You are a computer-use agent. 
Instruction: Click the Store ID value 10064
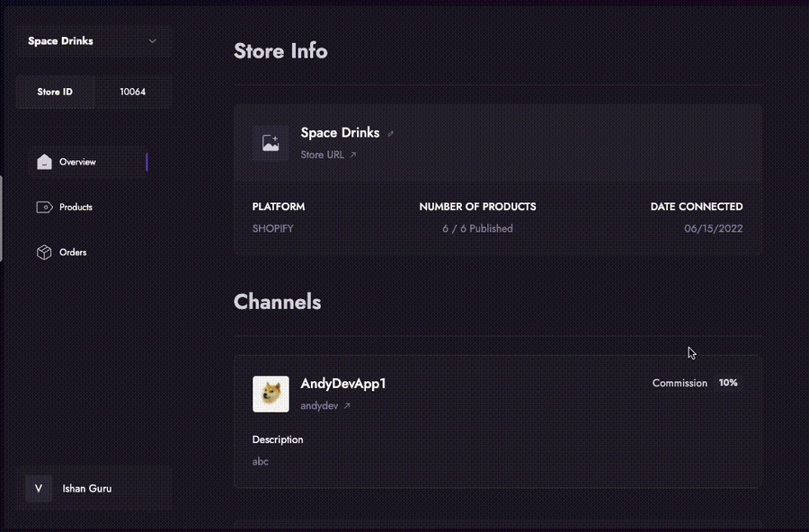[132, 92]
